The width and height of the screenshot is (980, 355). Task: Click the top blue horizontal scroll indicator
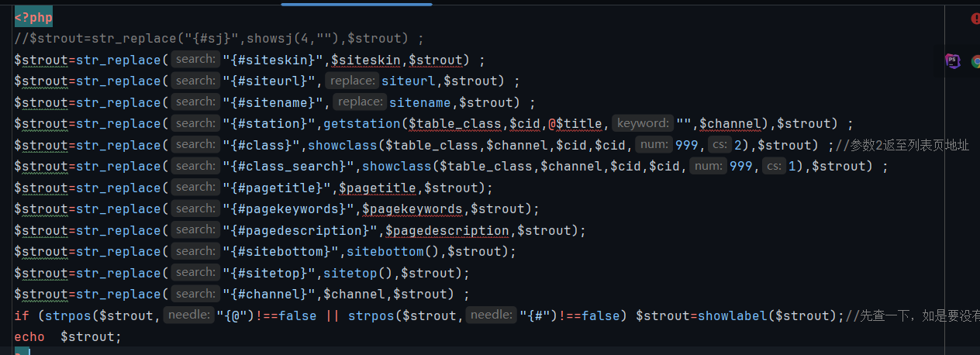357,4
